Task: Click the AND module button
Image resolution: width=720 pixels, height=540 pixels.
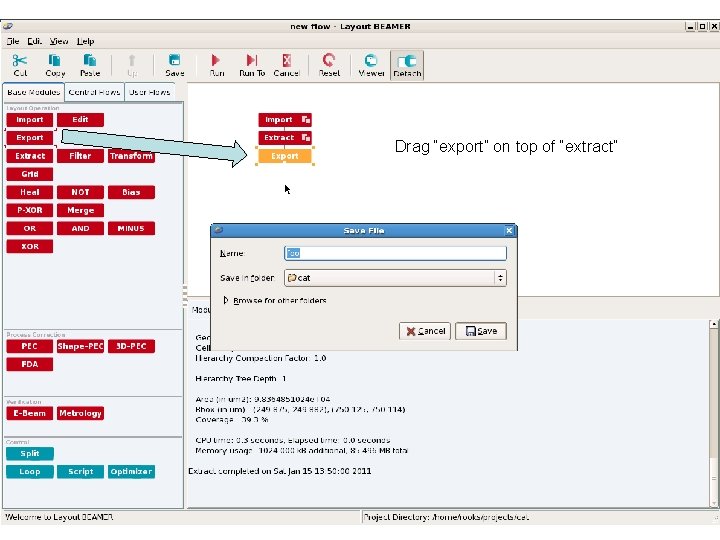Action: [80, 228]
